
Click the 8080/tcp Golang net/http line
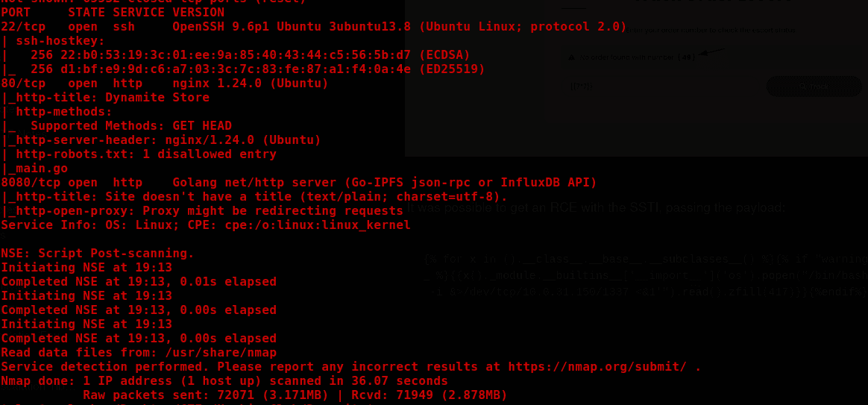coord(299,182)
